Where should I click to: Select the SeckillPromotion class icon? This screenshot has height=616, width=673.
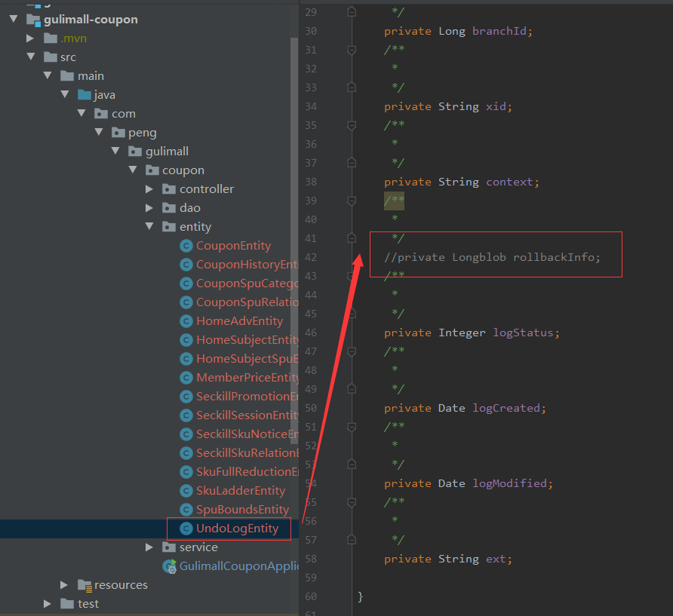(x=186, y=397)
